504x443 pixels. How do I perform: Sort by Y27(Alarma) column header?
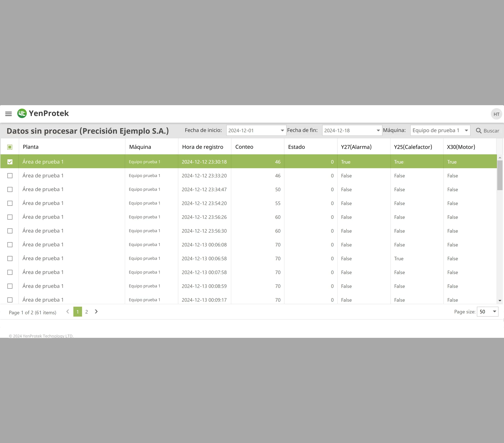(364, 147)
